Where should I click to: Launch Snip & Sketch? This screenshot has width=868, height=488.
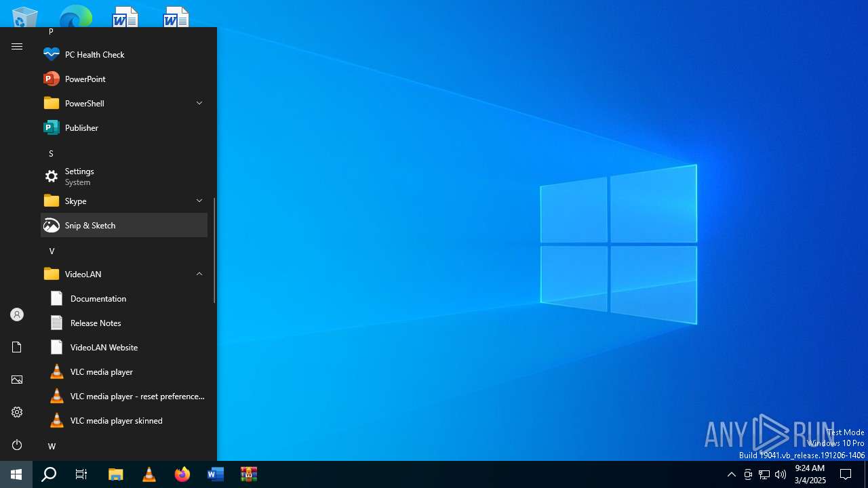[124, 225]
